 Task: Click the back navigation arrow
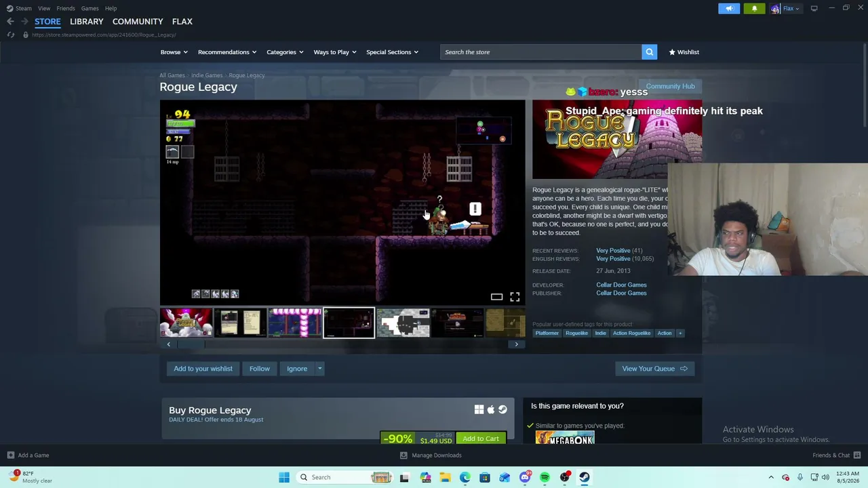coord(10,22)
